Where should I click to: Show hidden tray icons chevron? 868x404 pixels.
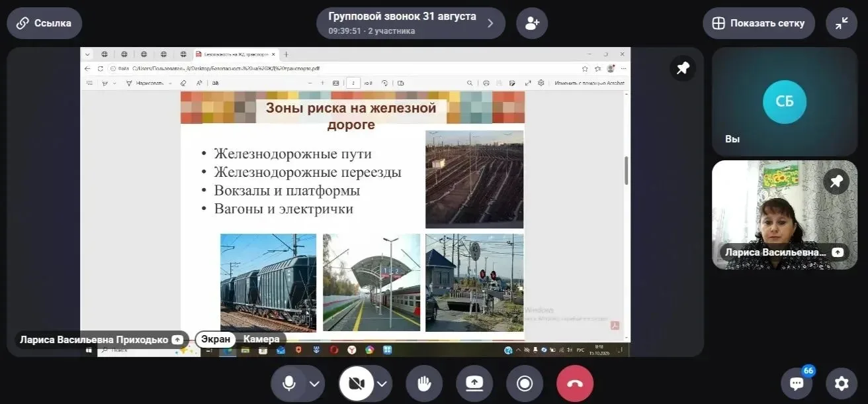pos(519,350)
